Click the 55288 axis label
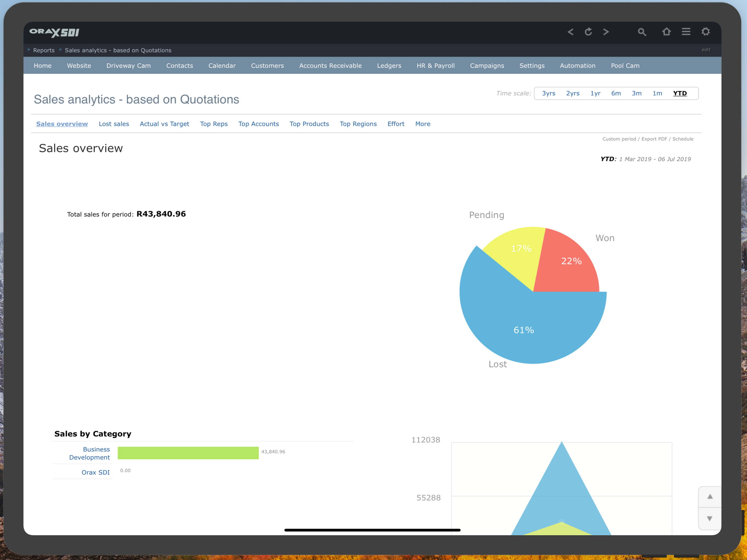 (428, 498)
